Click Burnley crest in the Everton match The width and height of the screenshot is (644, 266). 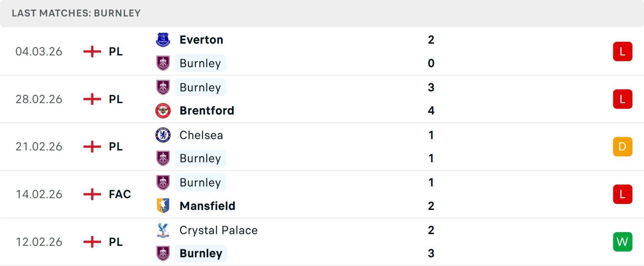tap(163, 63)
